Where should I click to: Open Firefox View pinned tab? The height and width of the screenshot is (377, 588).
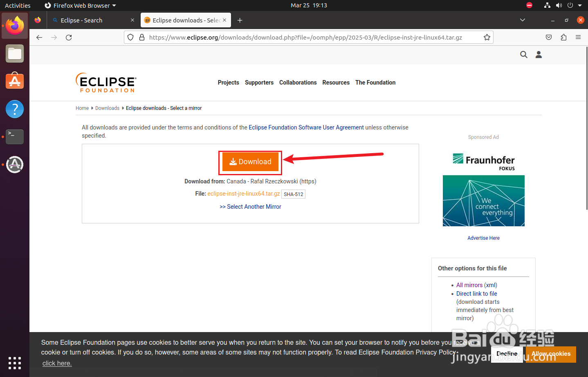38,20
